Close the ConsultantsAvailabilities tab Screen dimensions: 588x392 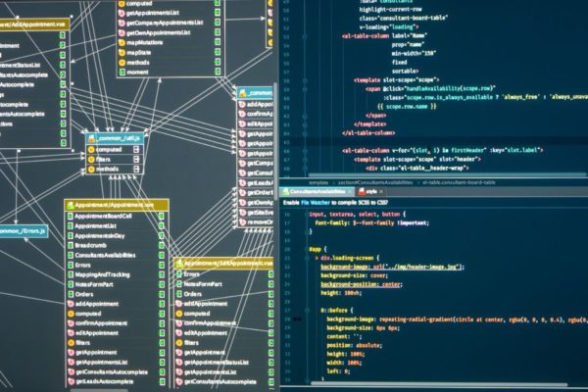(350, 192)
